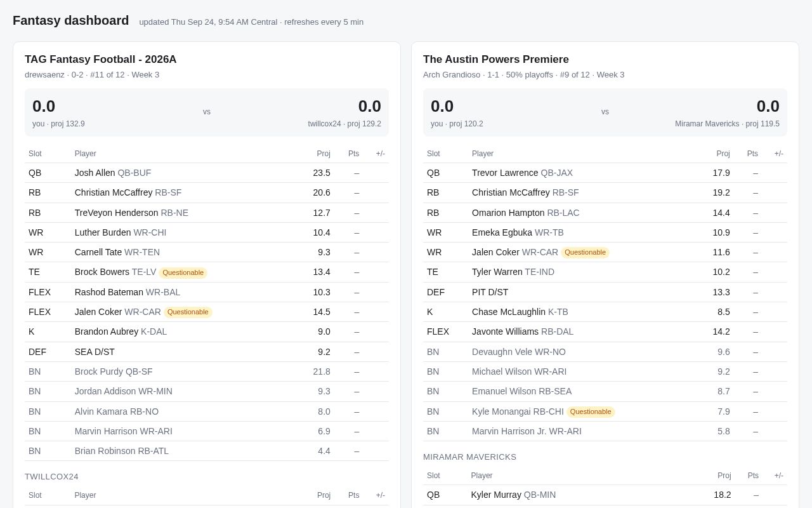Click Chase McLaughlin K-TB

[520, 312]
